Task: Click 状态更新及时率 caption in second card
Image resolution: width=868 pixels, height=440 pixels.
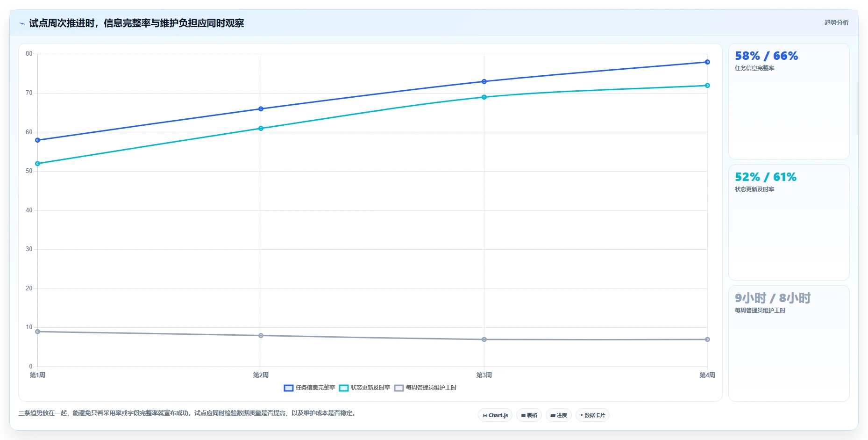Action: pos(754,189)
